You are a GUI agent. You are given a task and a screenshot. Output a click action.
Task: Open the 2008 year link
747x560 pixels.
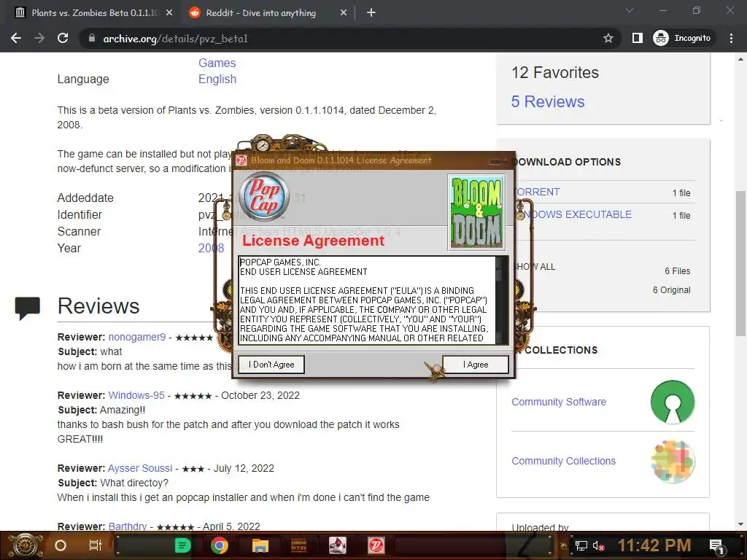tap(211, 248)
